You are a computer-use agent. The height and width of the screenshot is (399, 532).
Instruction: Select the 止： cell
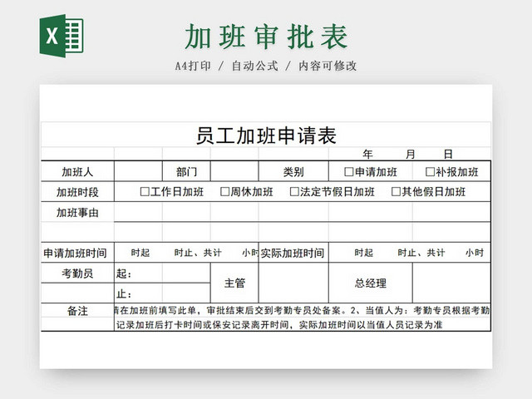[139, 293]
